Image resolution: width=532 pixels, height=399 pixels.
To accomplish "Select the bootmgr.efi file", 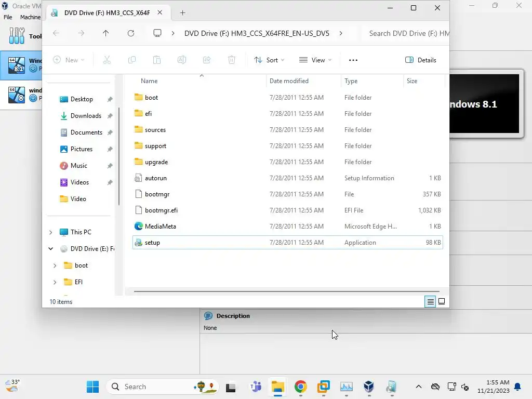I will coord(287,210).
